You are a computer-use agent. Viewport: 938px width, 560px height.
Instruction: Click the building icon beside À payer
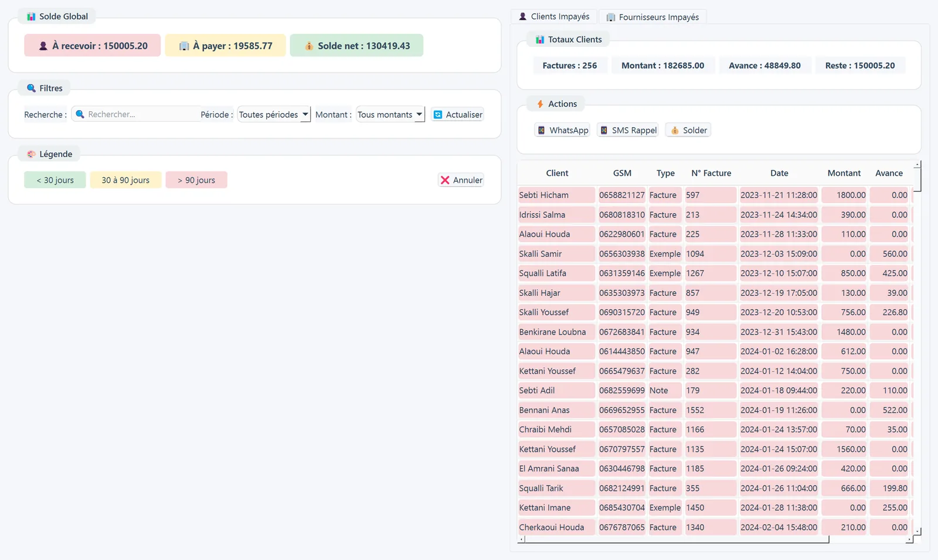click(183, 46)
